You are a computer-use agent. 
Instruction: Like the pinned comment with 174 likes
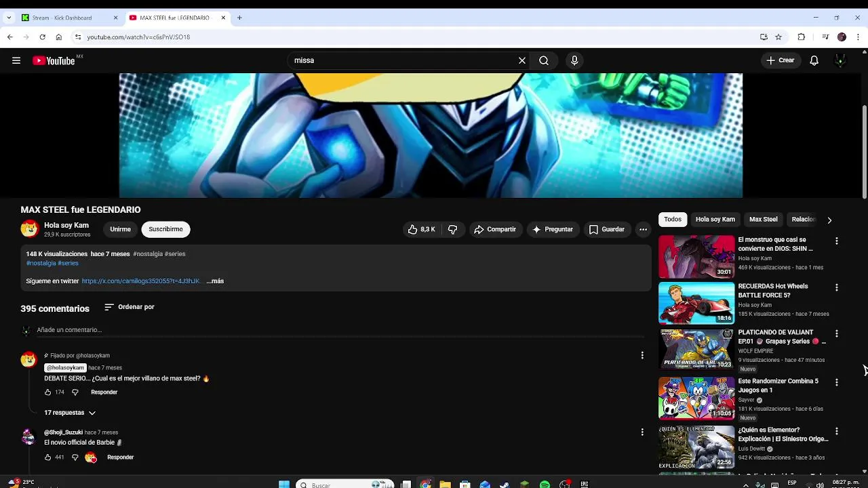[48, 392]
